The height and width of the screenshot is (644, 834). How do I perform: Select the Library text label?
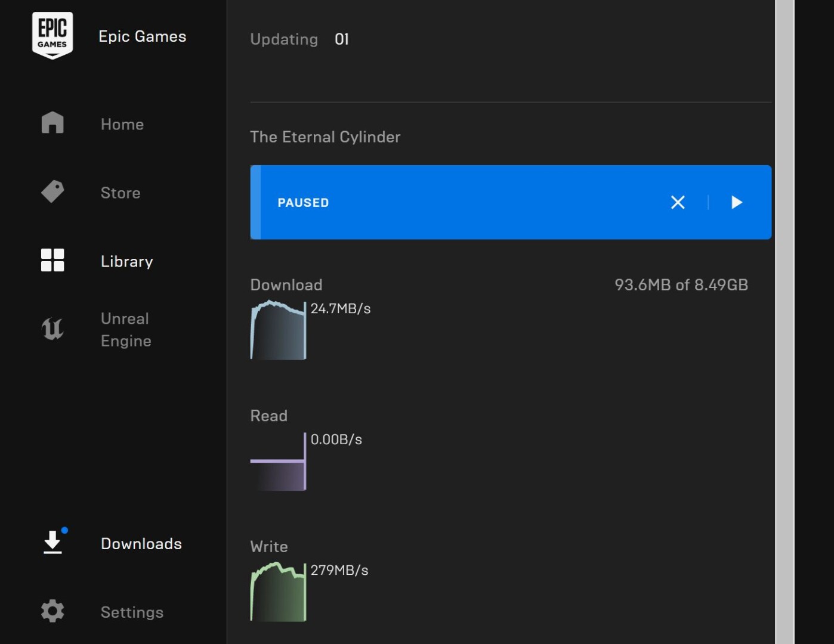127,261
